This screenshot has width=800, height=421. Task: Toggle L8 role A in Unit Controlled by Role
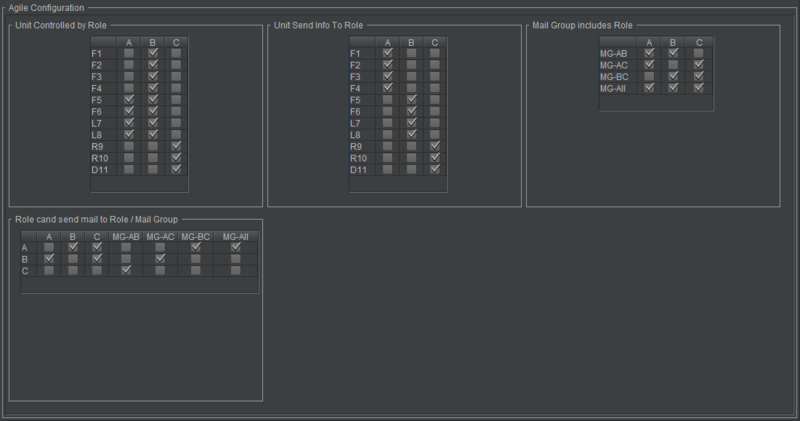129,134
